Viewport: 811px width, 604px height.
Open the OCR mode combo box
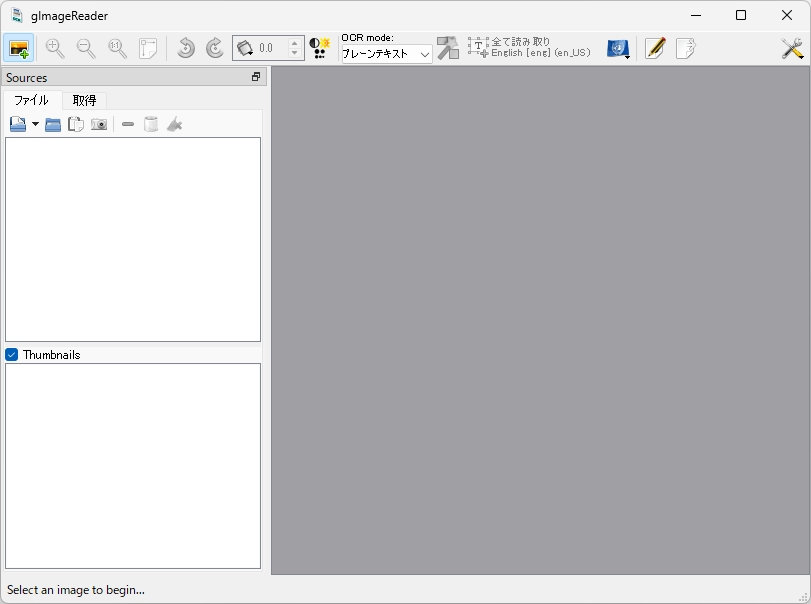[387, 54]
